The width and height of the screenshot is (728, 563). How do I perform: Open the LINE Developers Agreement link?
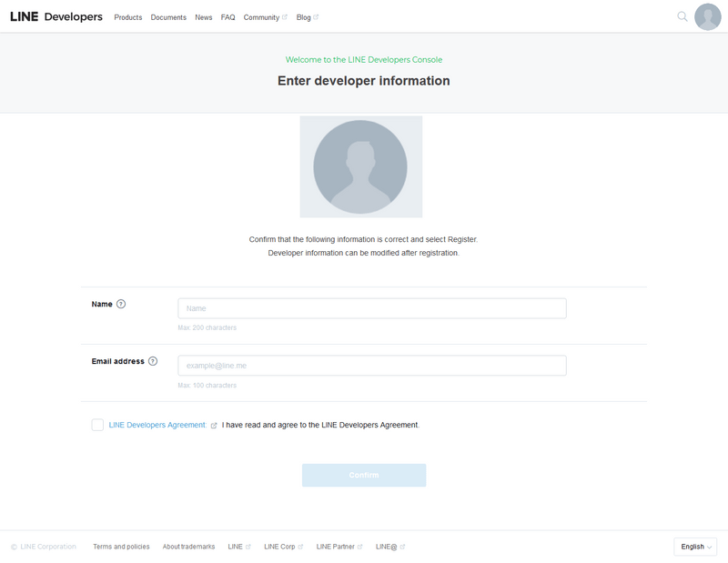click(x=157, y=425)
